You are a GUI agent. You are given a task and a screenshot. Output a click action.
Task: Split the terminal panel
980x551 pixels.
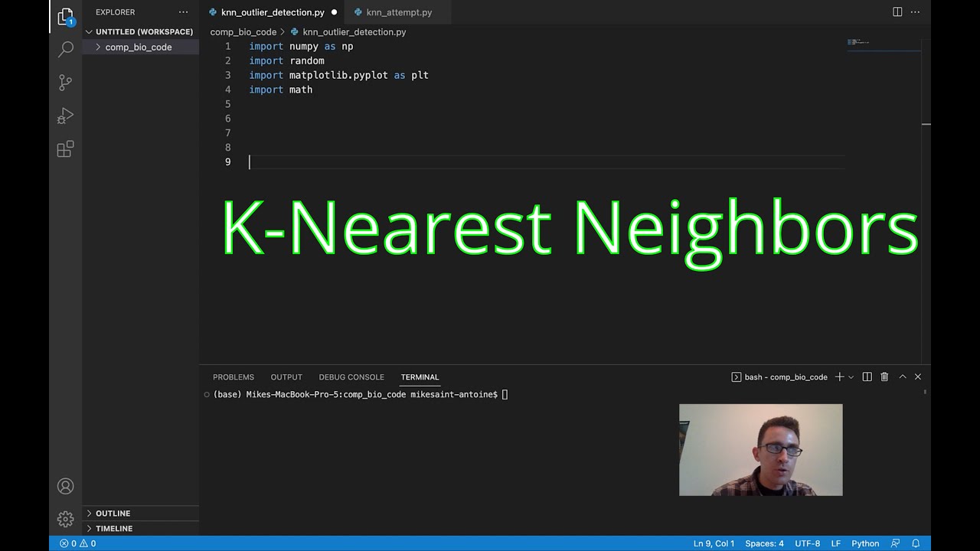point(867,377)
